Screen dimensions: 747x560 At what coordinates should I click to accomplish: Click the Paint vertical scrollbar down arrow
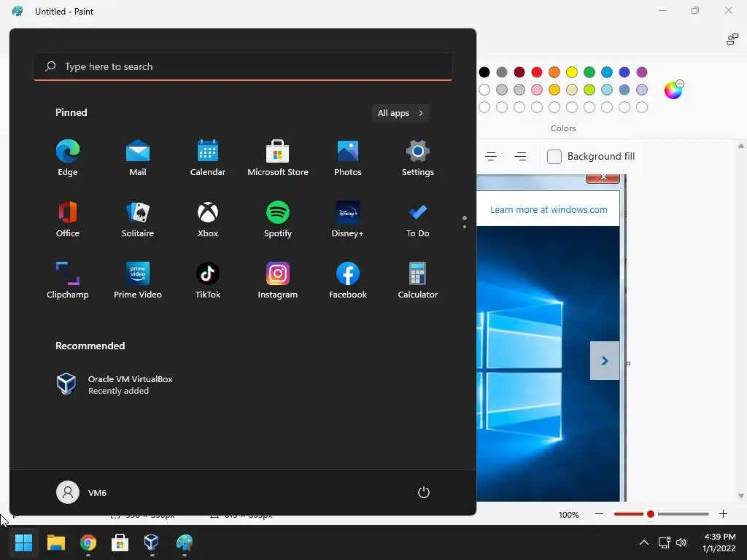(741, 496)
